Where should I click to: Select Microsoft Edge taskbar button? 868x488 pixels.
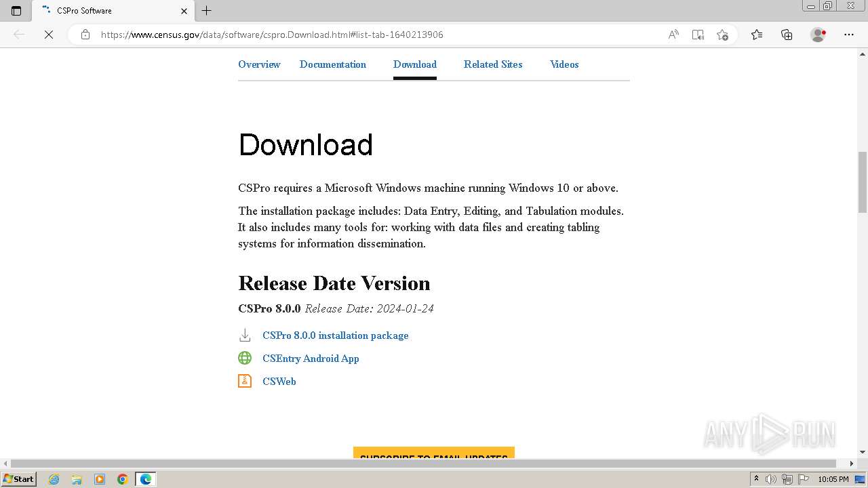[x=146, y=479]
